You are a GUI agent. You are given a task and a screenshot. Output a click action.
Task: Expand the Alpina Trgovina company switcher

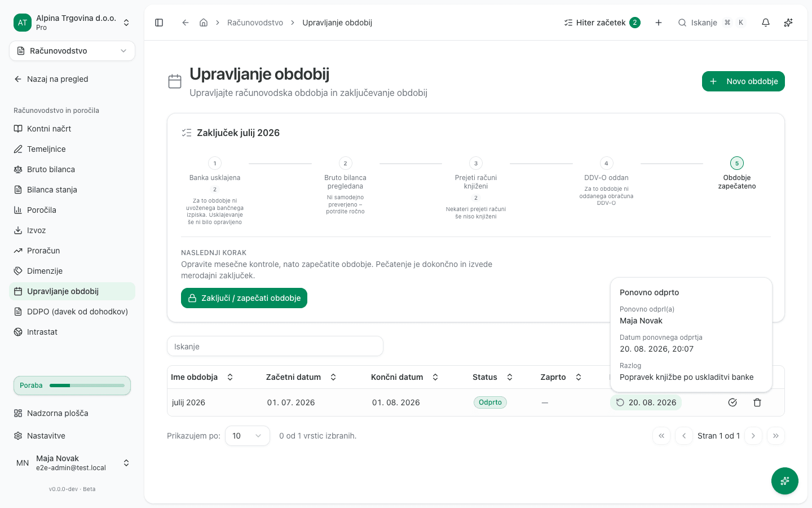click(72, 23)
